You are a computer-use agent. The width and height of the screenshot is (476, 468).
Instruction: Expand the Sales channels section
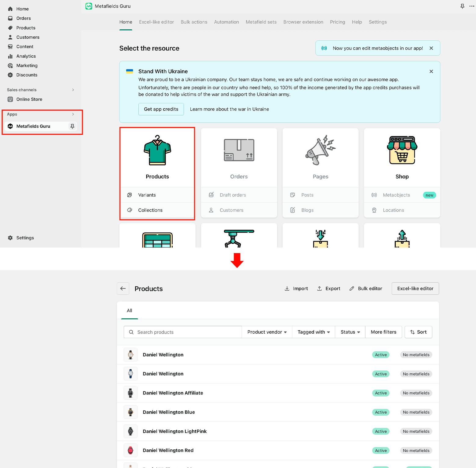(73, 90)
